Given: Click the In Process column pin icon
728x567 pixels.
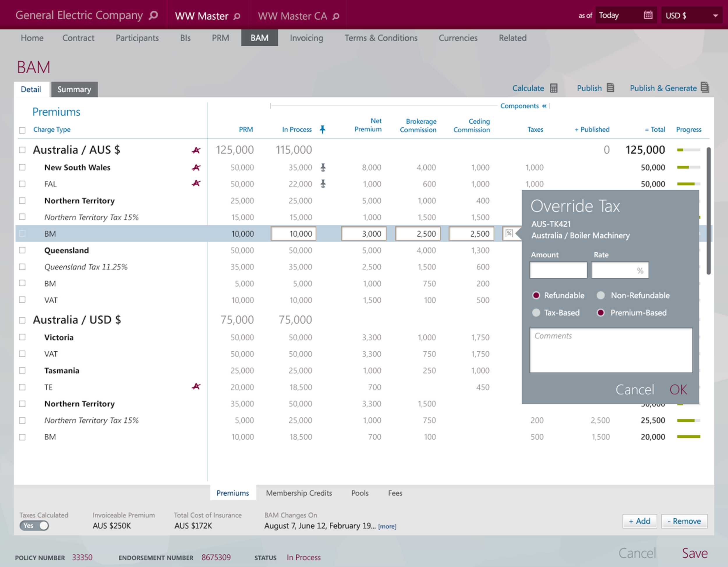Looking at the screenshot, I should click(x=322, y=129).
